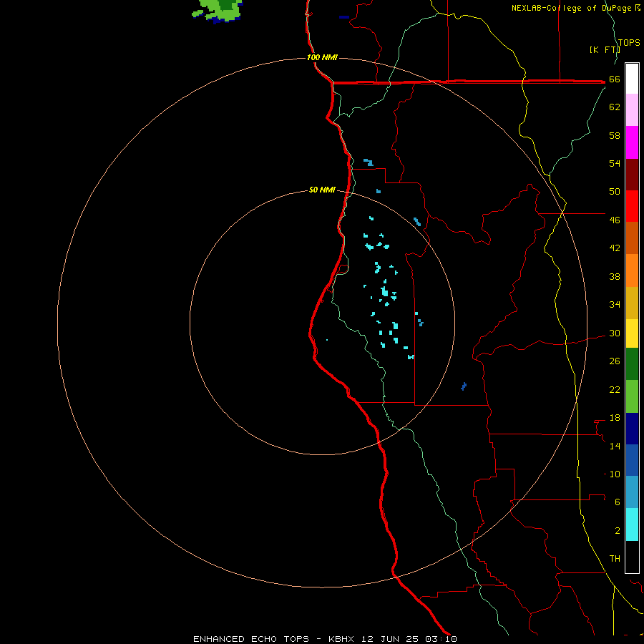Screen dimensions: 644x644
Task: Click the light pink 62 legend swatch
Action: [632, 110]
